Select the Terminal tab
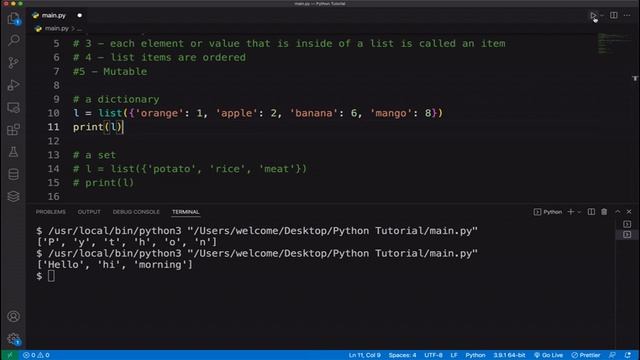640x360 pixels. [x=186, y=212]
